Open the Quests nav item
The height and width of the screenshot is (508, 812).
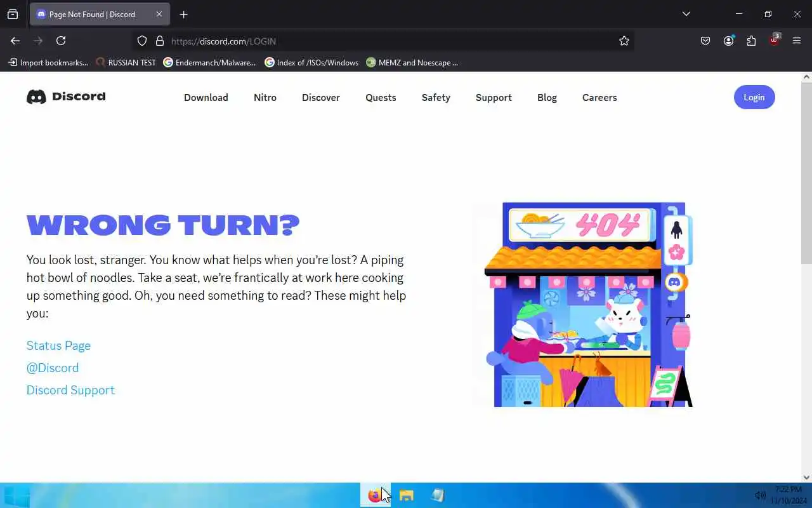[x=381, y=97]
